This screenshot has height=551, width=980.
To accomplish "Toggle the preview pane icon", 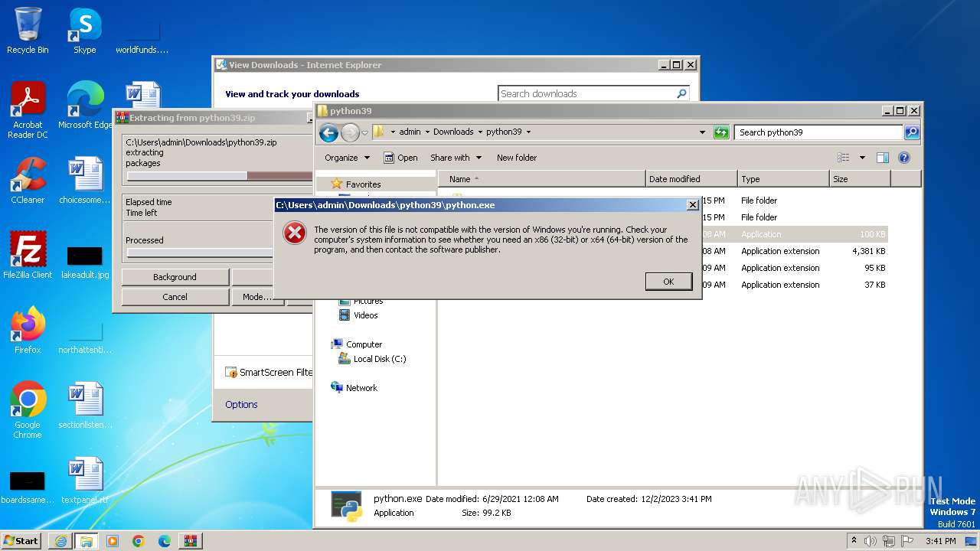I will coord(882,158).
